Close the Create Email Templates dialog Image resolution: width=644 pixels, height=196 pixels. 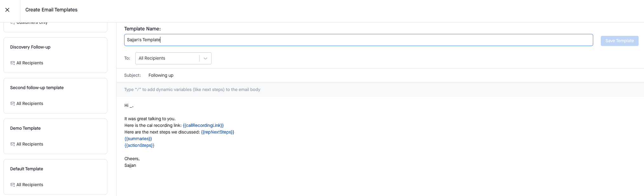click(x=7, y=10)
